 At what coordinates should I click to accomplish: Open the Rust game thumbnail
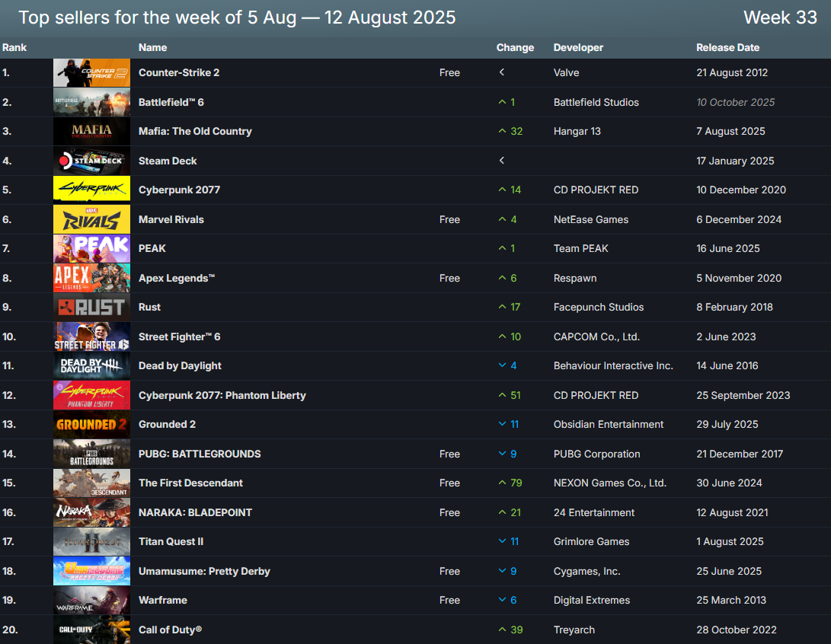click(x=91, y=308)
